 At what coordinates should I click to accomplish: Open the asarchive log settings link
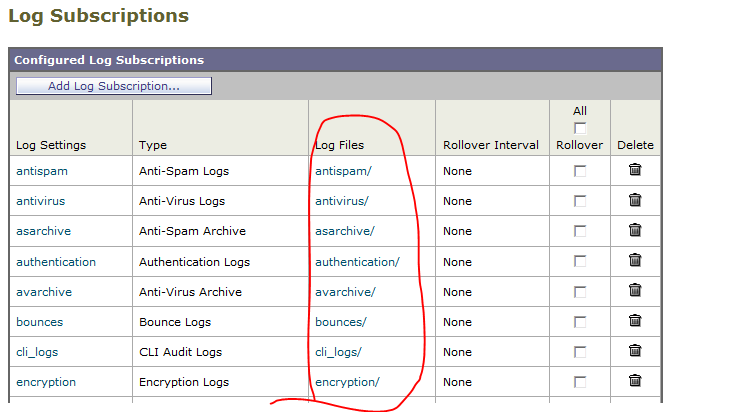tap(42, 231)
